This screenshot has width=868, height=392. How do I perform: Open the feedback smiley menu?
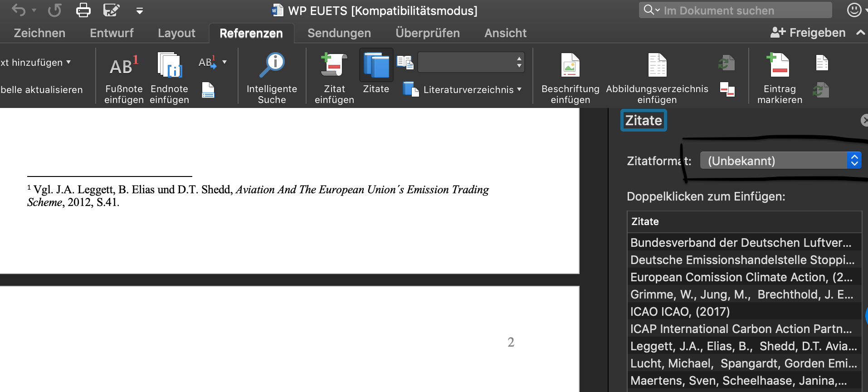pos(854,10)
